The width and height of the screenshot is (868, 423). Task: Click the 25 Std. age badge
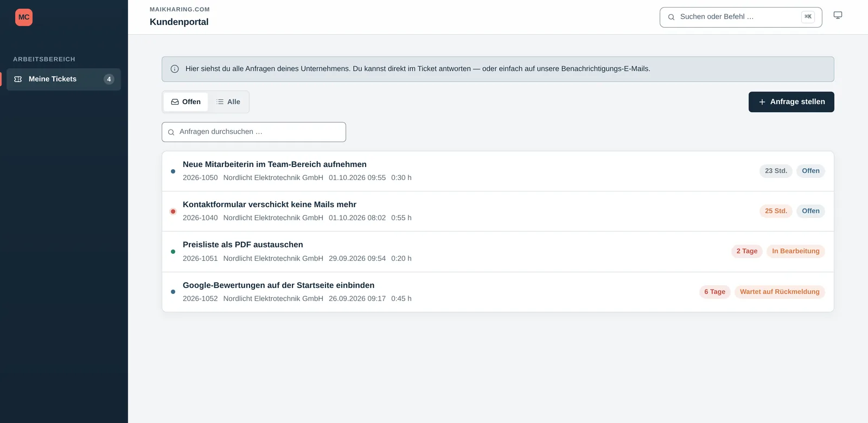[776, 211]
